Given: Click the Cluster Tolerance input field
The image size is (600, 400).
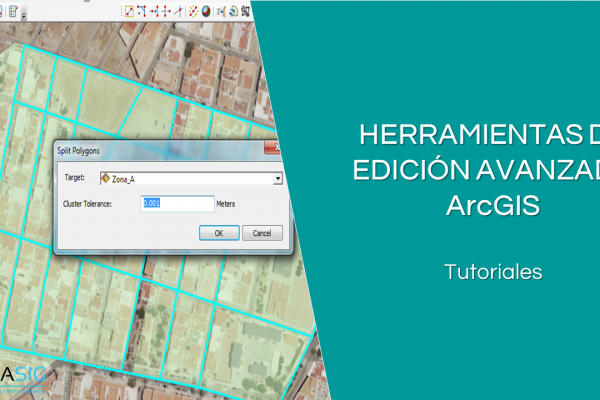Looking at the screenshot, I should 178,203.
